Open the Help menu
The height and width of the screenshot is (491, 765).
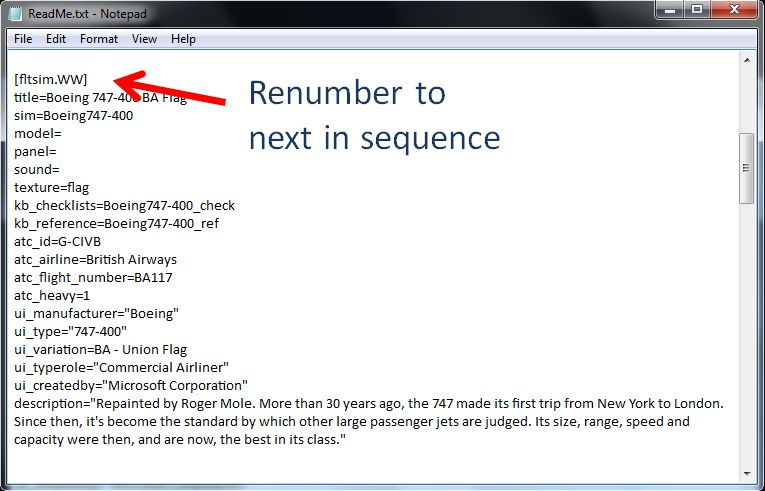(x=183, y=39)
